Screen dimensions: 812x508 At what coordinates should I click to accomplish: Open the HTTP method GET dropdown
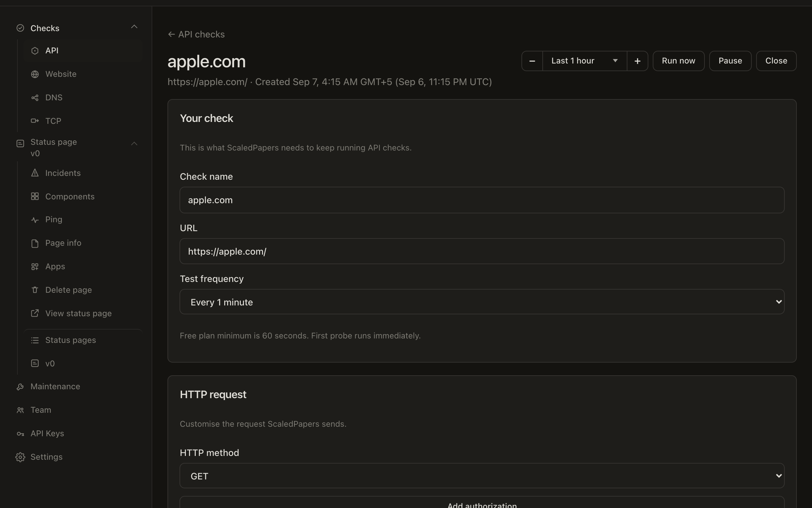pos(482,476)
